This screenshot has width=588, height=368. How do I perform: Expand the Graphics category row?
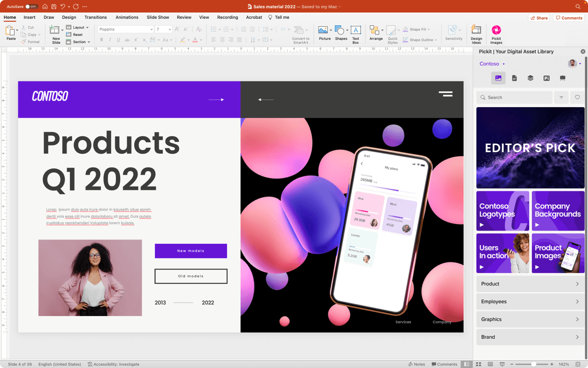point(531,319)
